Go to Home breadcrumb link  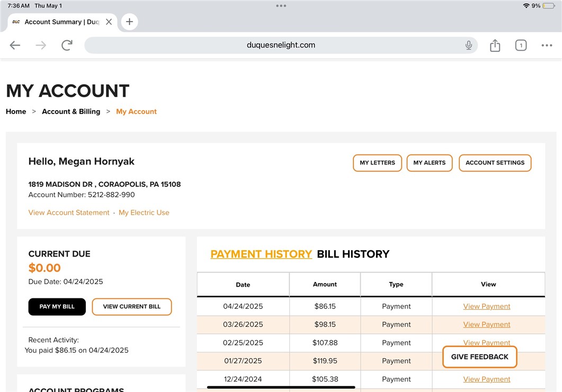pos(16,111)
